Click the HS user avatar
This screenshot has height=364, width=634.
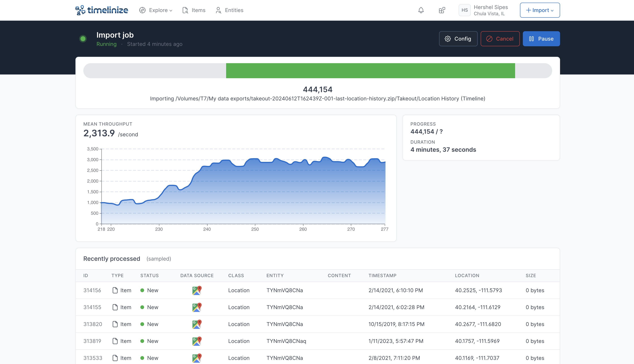tap(464, 10)
